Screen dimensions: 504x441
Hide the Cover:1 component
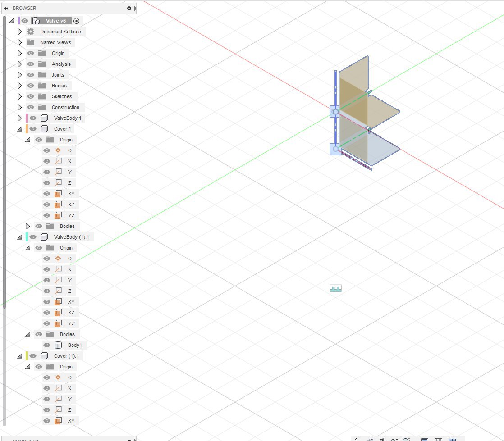(33, 129)
